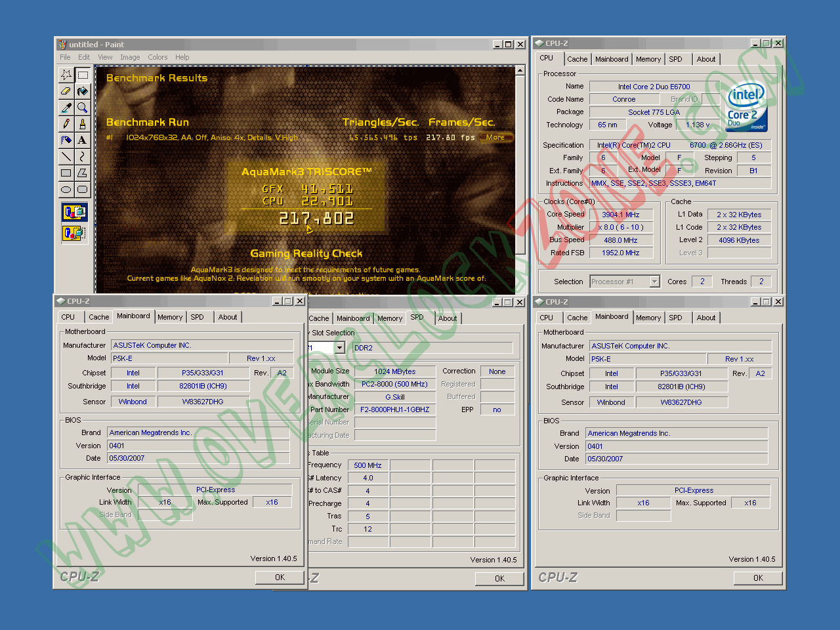Click Max Bandwidth value 'PC2-8000 (500 MHz)'
Screen dimensions: 840x630
pyautogui.click(x=395, y=384)
